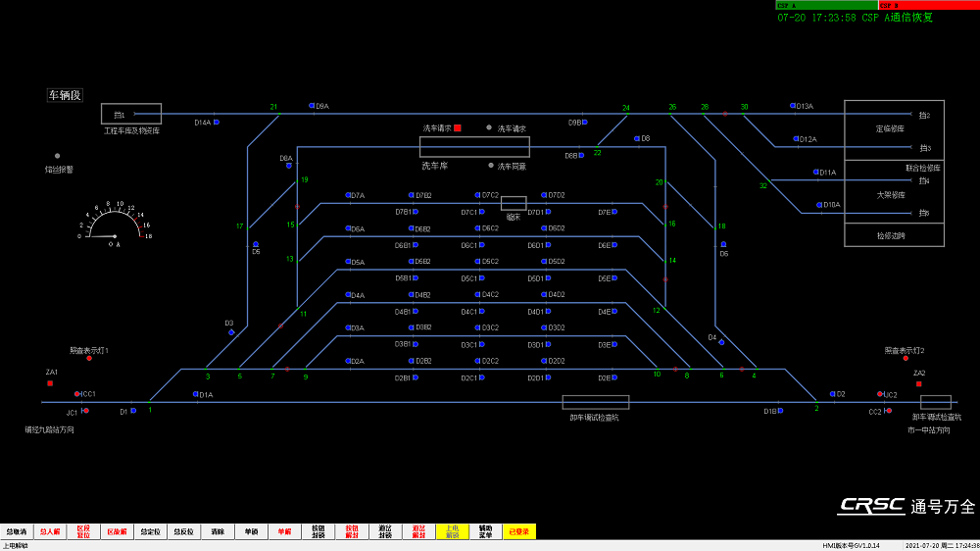Click the 照查表示灯2 indicator light

pyautogui.click(x=906, y=359)
